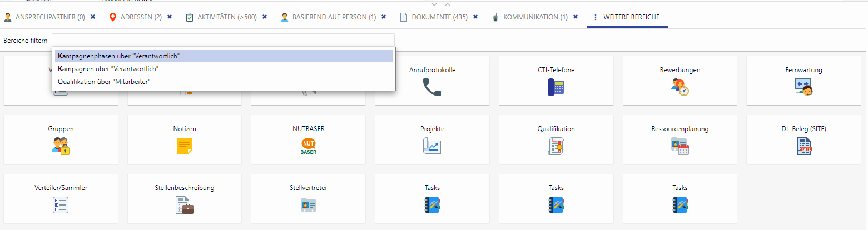Click the Stellvertreter icon
Image resolution: width=868 pixels, height=230 pixels.
pos(308,204)
